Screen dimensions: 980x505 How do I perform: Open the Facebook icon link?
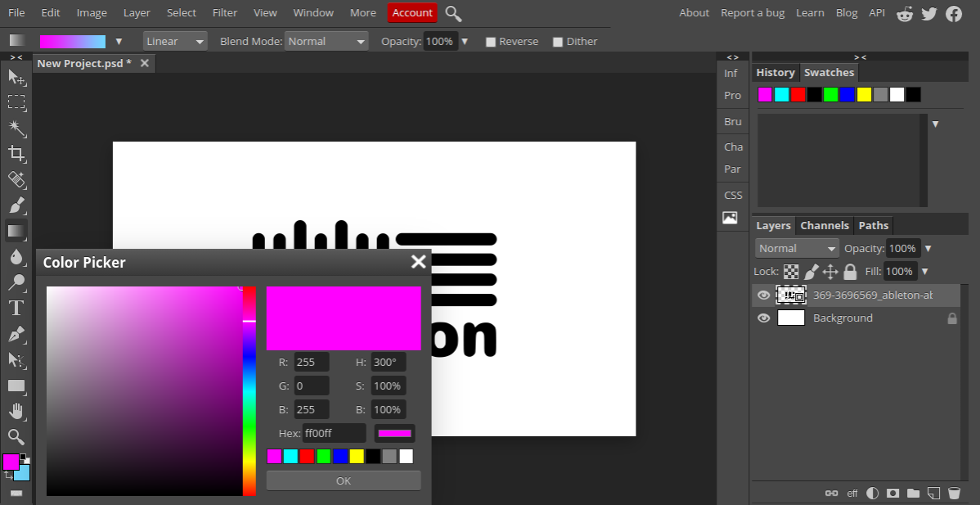pyautogui.click(x=954, y=13)
